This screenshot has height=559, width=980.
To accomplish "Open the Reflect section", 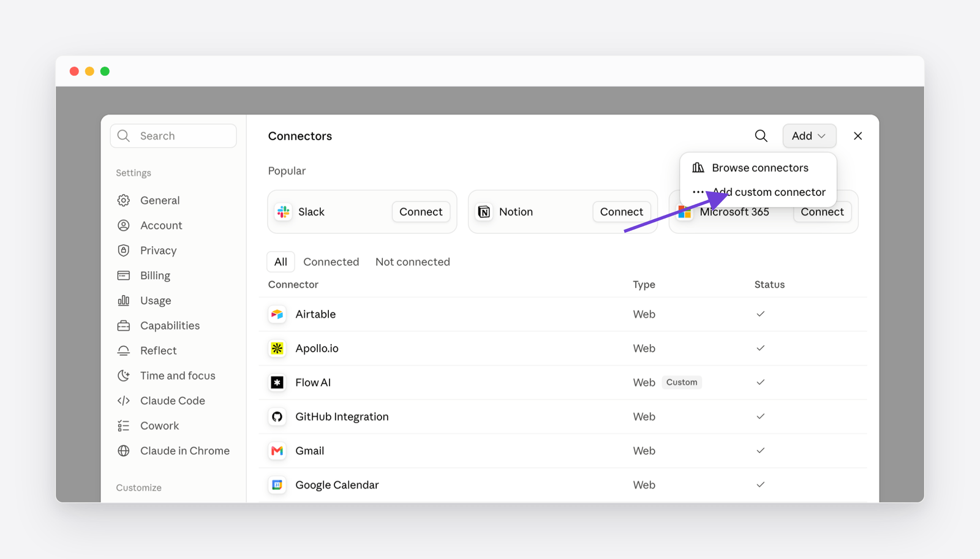I will tap(158, 351).
